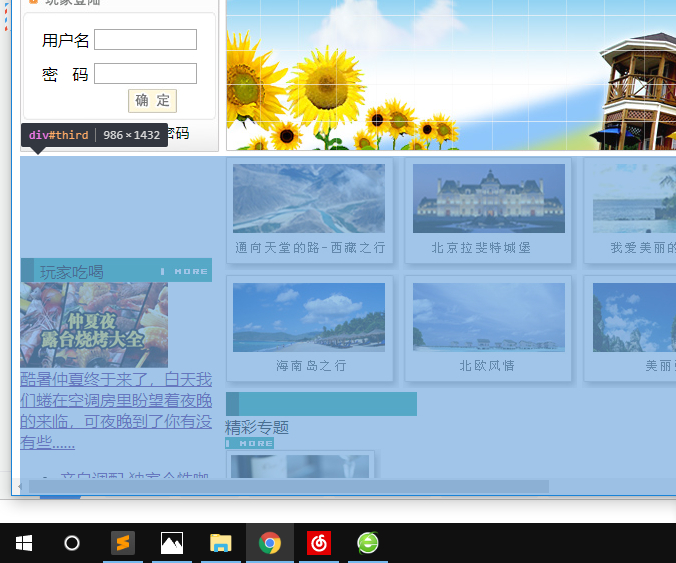The image size is (676, 563).
Task: Click the 用户名 label text
Action: (65, 41)
